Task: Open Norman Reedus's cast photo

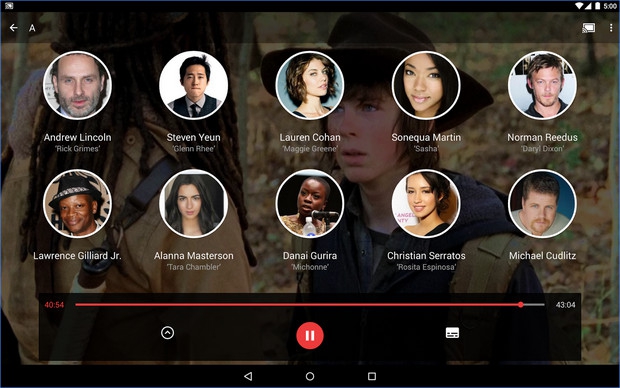Action: pyautogui.click(x=542, y=85)
